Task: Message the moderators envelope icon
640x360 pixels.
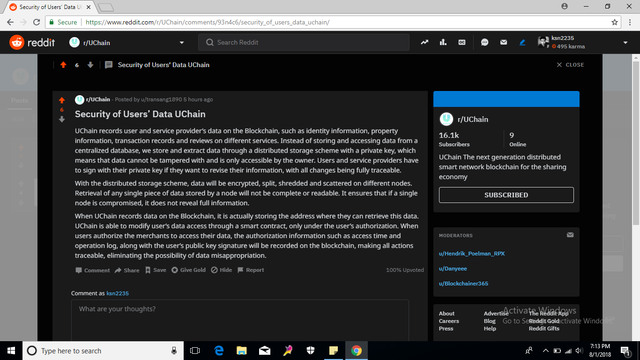Action: 570,235
